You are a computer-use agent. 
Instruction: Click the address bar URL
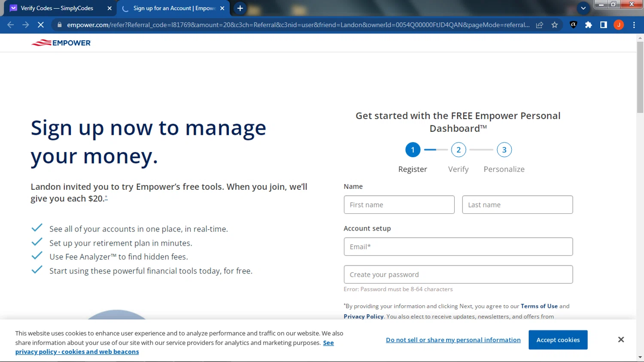pyautogui.click(x=298, y=25)
